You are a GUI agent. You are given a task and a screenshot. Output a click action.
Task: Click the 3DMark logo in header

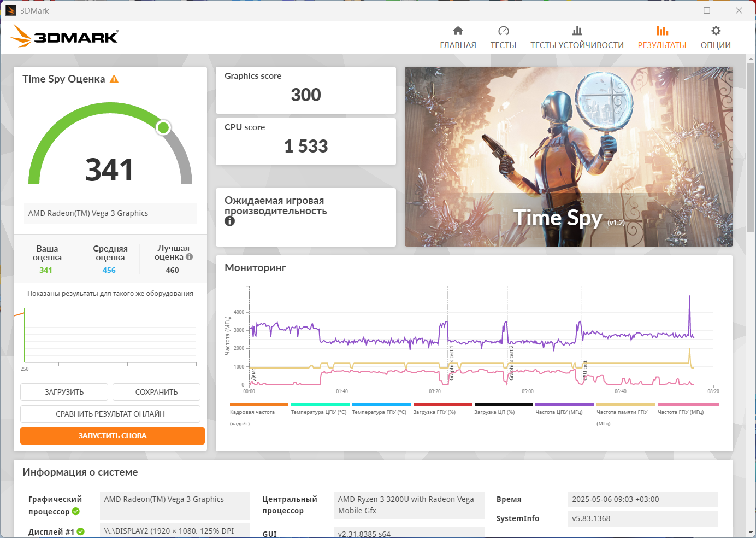pyautogui.click(x=64, y=36)
